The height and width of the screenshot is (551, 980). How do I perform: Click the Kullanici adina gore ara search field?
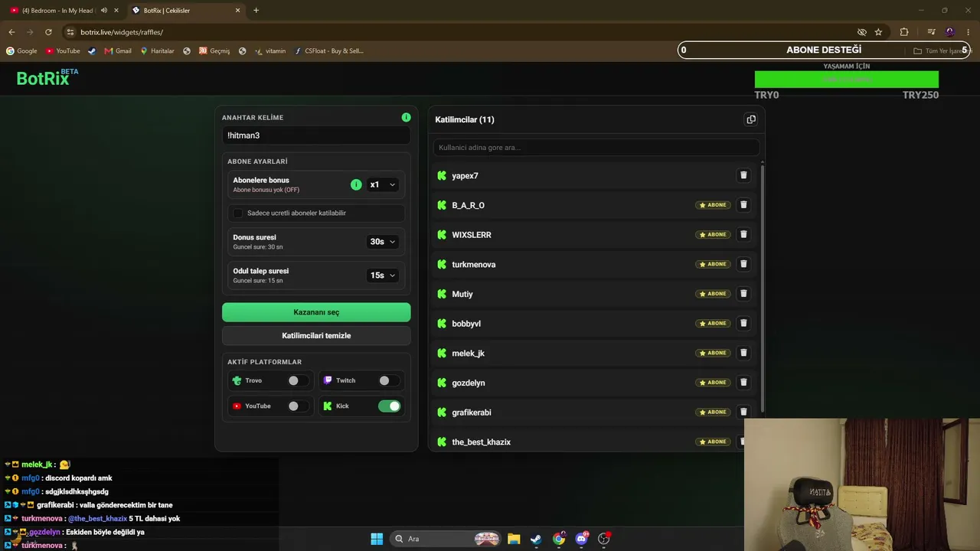point(596,148)
